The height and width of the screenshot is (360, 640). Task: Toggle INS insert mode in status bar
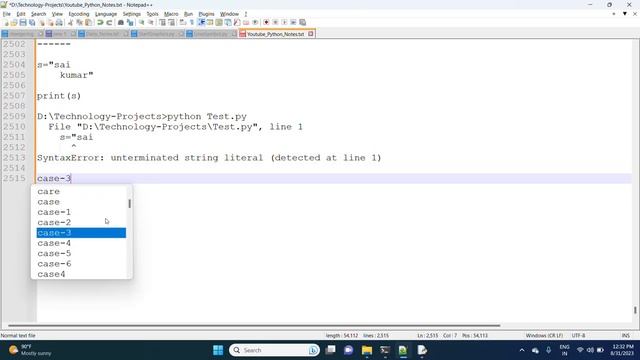pos(625,336)
